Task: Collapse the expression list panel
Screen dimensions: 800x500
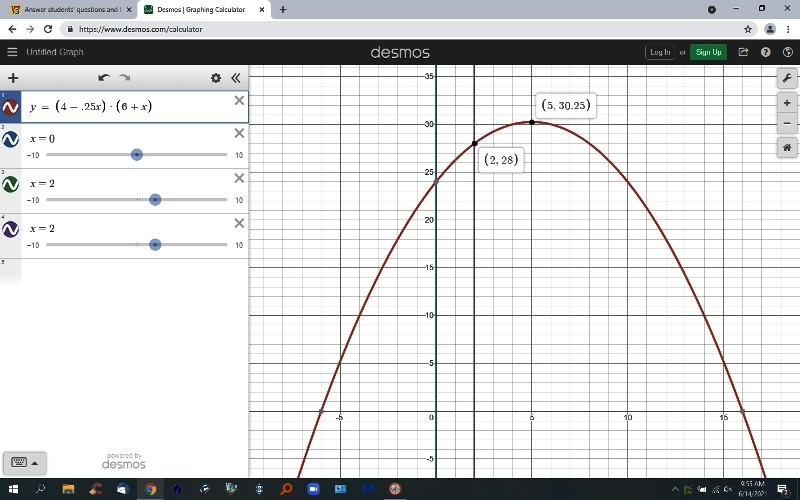Action: [x=235, y=78]
